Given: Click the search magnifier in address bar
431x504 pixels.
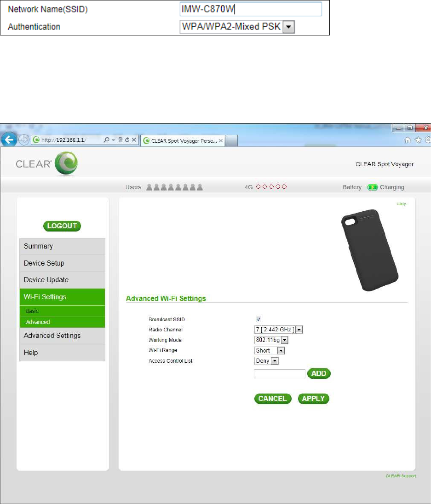Looking at the screenshot, I should coord(106,140).
